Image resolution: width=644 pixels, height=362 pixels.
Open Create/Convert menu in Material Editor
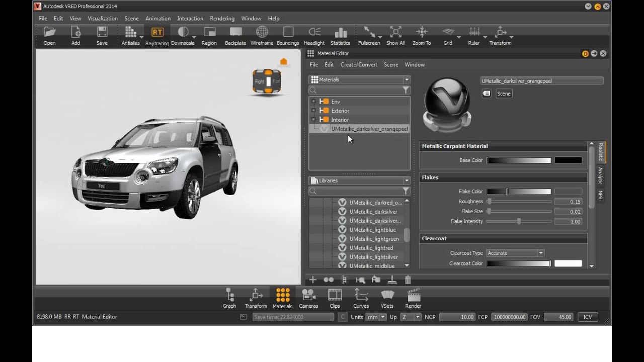[359, 65]
